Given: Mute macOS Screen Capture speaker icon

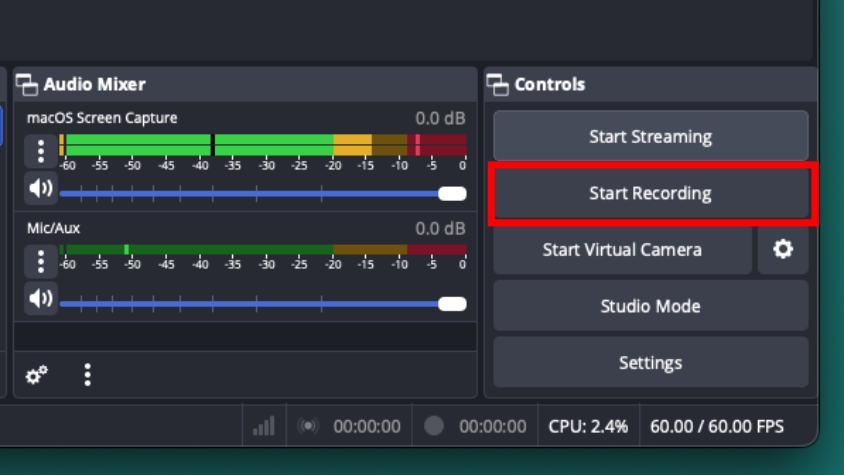Looking at the screenshot, I should pos(41,188).
